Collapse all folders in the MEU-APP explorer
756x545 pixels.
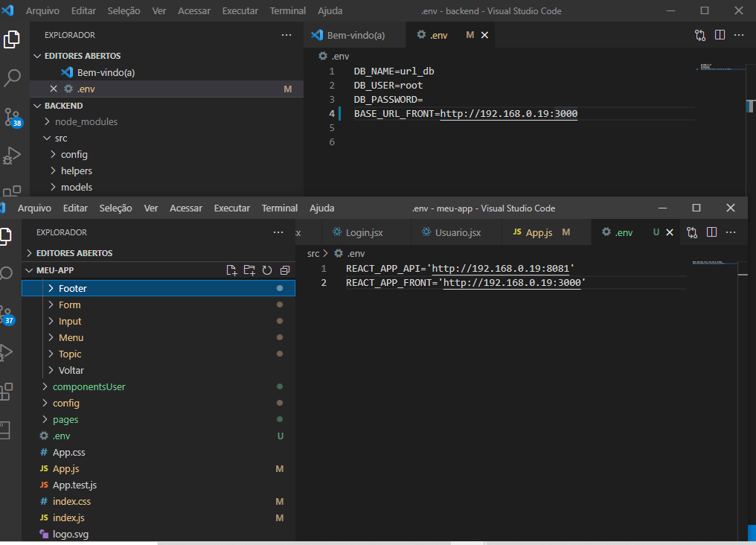click(x=285, y=270)
